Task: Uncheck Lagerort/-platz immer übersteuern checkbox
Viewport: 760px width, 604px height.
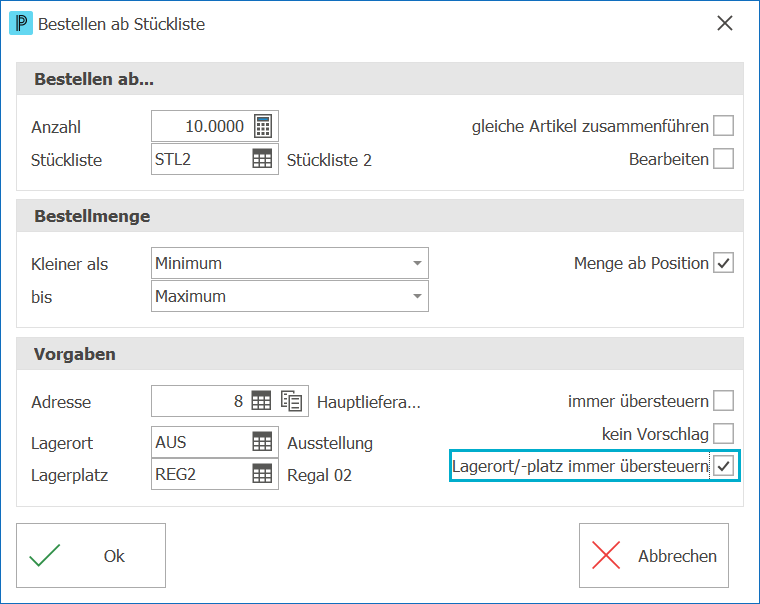Action: [x=723, y=466]
